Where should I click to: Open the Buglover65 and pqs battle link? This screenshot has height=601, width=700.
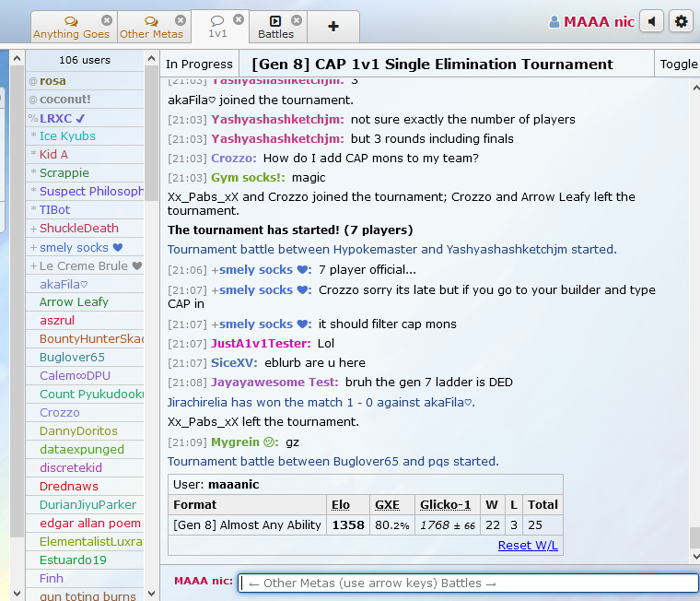pyautogui.click(x=333, y=461)
